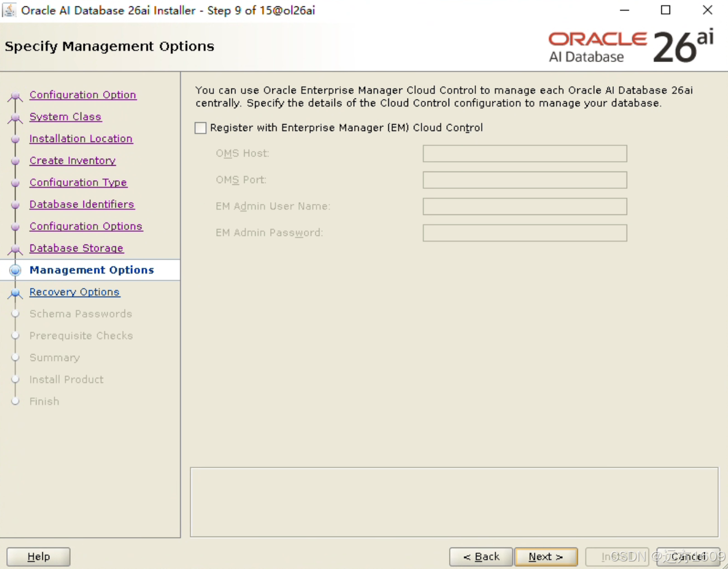Image resolution: width=728 pixels, height=569 pixels.
Task: Open Configuration Options step
Action: click(86, 227)
